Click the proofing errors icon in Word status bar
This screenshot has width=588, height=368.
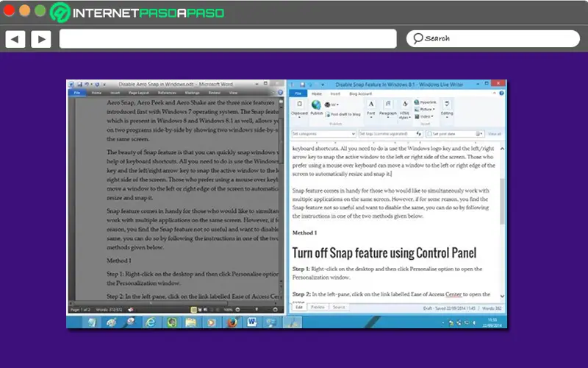point(131,310)
